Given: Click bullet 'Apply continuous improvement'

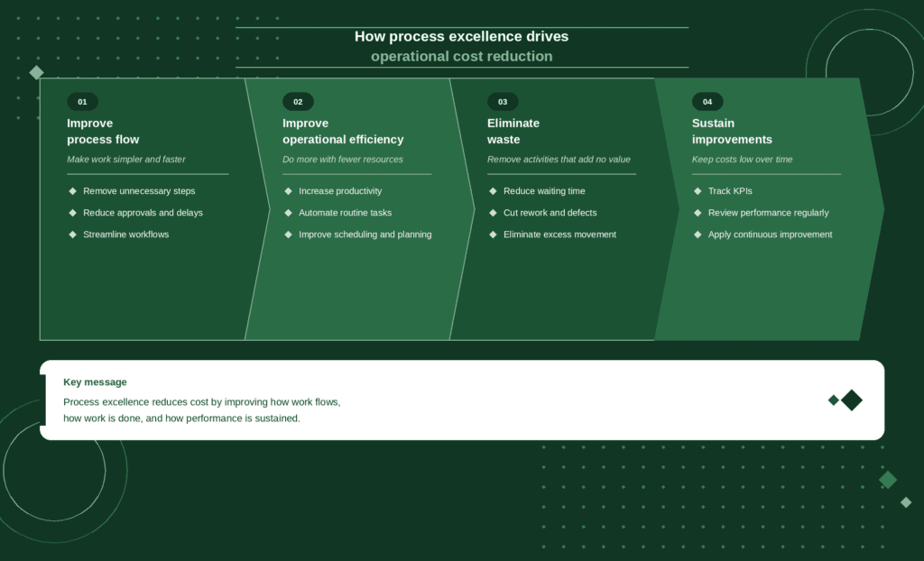Looking at the screenshot, I should (771, 235).
